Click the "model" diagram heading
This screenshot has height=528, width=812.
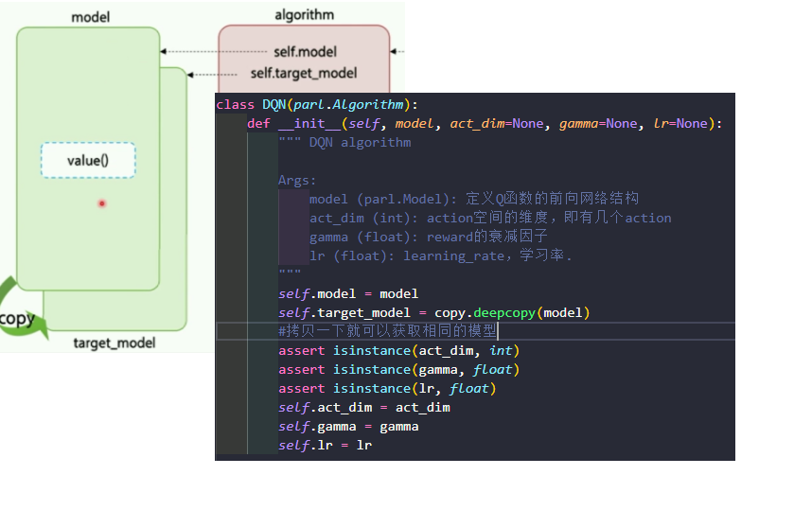90,17
